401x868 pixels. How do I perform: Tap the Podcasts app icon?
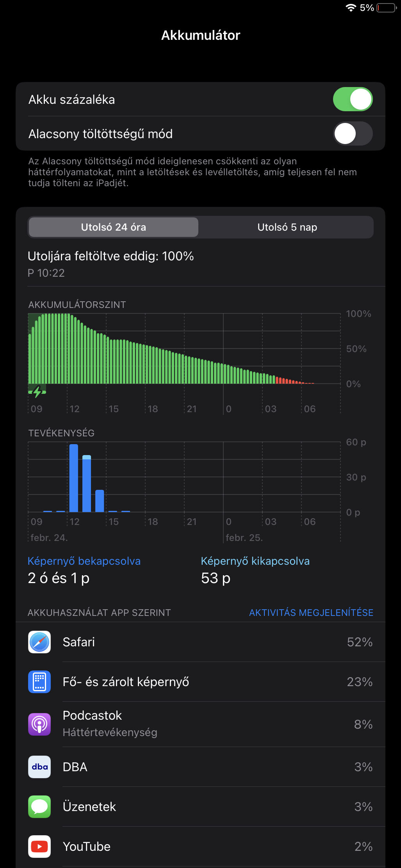coord(39,724)
